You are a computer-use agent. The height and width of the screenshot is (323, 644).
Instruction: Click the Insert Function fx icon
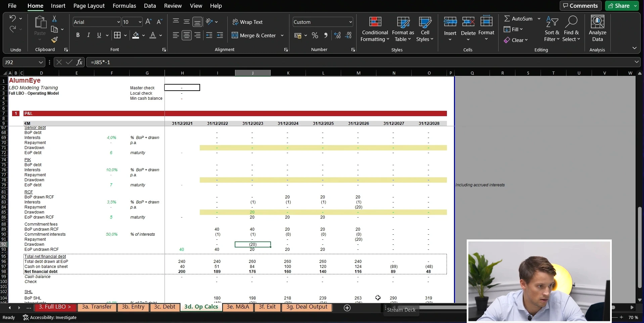click(x=79, y=62)
